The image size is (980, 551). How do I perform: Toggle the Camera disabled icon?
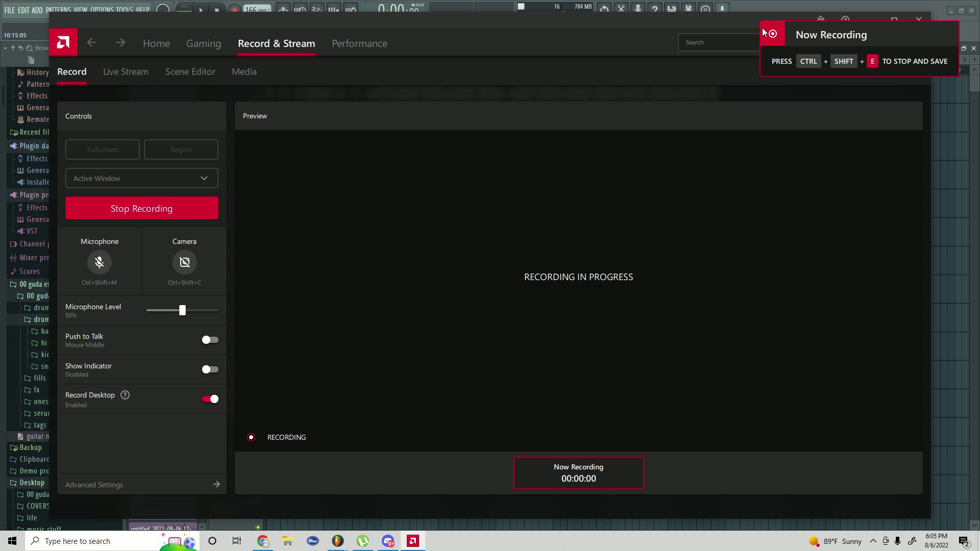(184, 262)
